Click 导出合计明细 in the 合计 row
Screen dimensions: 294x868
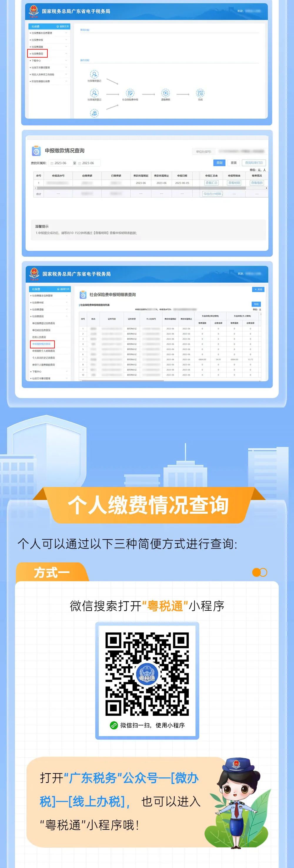[212, 194]
